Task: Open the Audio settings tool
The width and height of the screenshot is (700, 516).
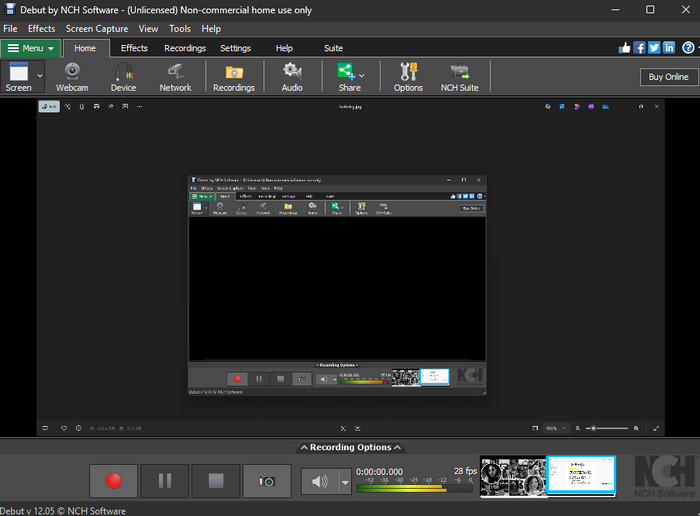Action: (292, 77)
